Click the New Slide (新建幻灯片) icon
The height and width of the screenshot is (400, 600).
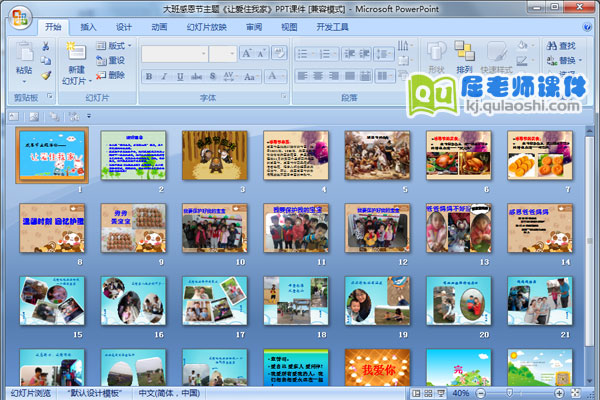point(76,50)
